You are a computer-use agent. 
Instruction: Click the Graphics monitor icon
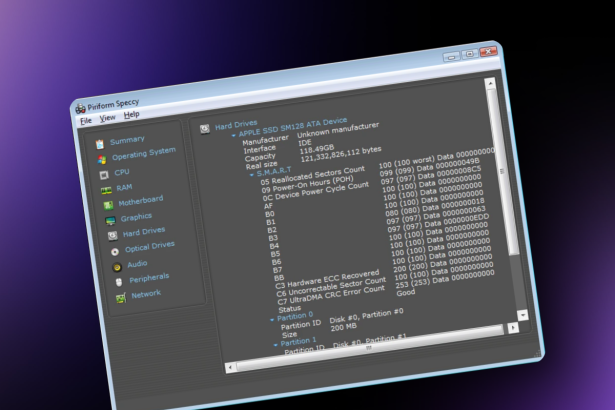point(111,220)
